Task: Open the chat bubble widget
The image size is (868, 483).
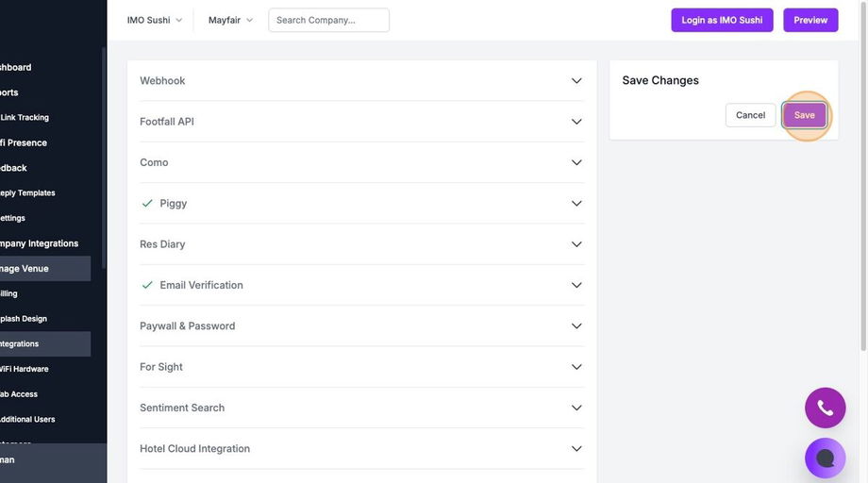Action: [x=825, y=458]
